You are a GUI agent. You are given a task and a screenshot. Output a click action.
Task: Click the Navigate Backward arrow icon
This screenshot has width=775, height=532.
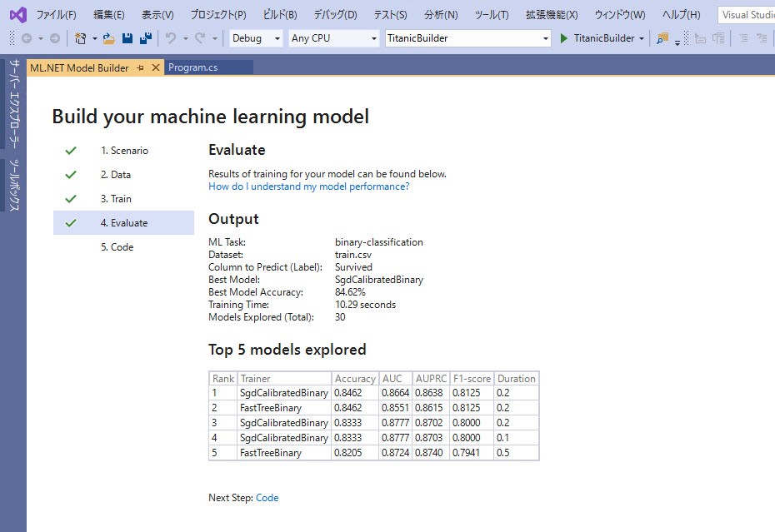point(27,38)
